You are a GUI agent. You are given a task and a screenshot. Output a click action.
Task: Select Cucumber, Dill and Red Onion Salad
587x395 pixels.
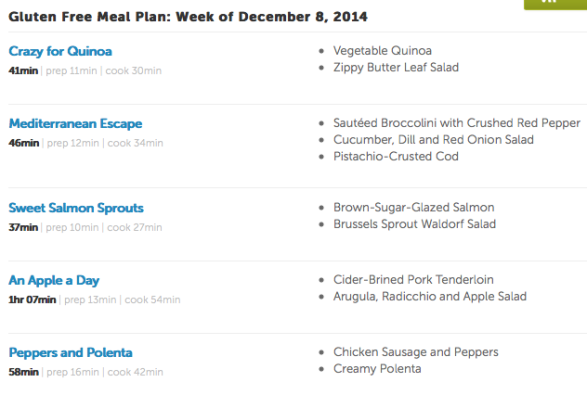pyautogui.click(x=434, y=140)
